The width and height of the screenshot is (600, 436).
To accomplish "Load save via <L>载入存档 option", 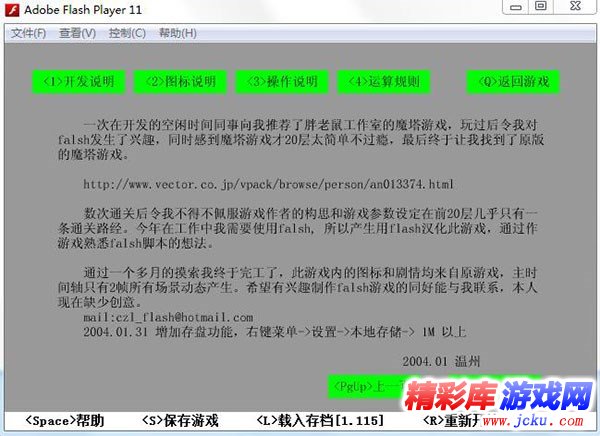I will click(x=319, y=421).
